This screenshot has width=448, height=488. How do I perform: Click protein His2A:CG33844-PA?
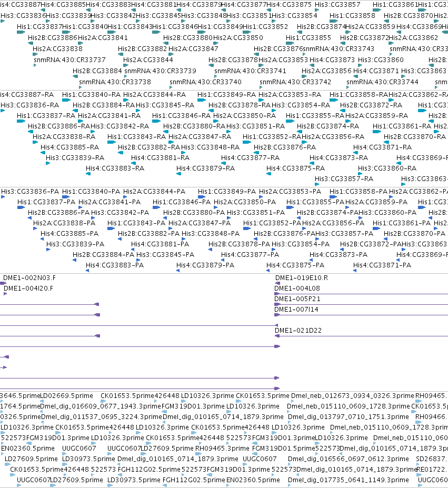point(154,192)
